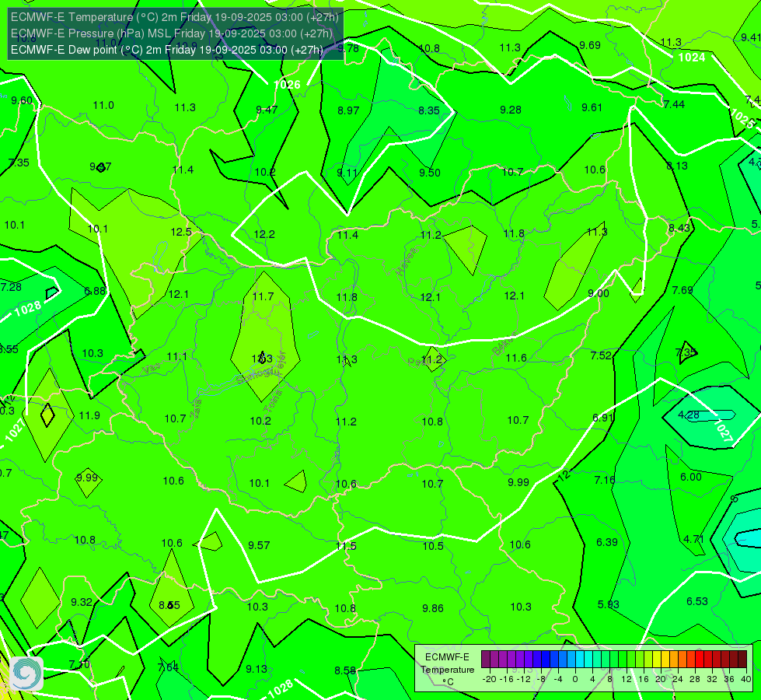
Task: Click the Békés county label
Action: [x=504, y=345]
